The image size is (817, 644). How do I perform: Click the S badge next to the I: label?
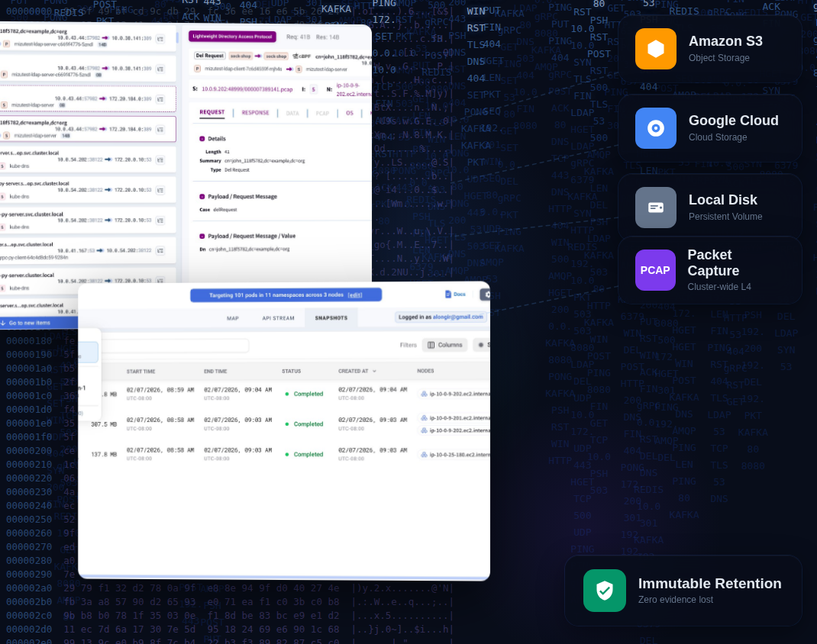314,89
